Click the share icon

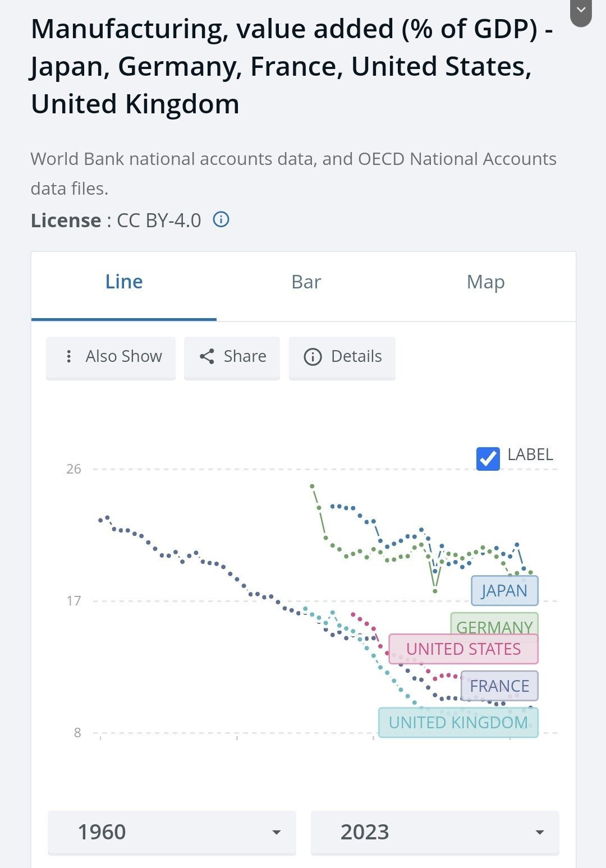pos(207,356)
